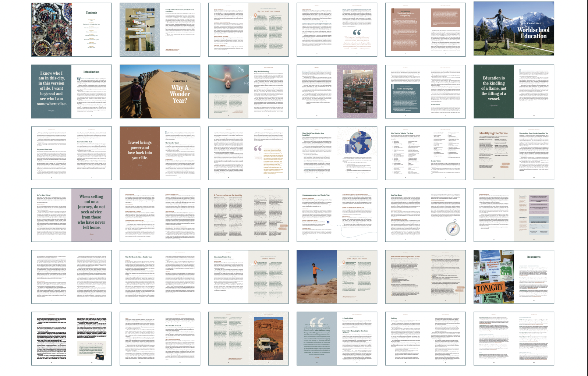Open the 'Travel brings power and love' spread
Image resolution: width=588 pixels, height=376 pixels.
(x=160, y=153)
